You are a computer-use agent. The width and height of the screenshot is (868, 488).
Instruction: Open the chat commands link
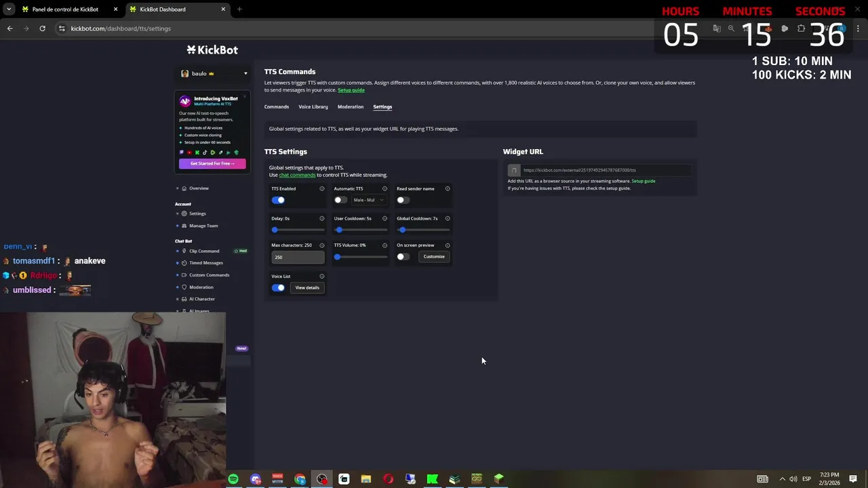(297, 175)
